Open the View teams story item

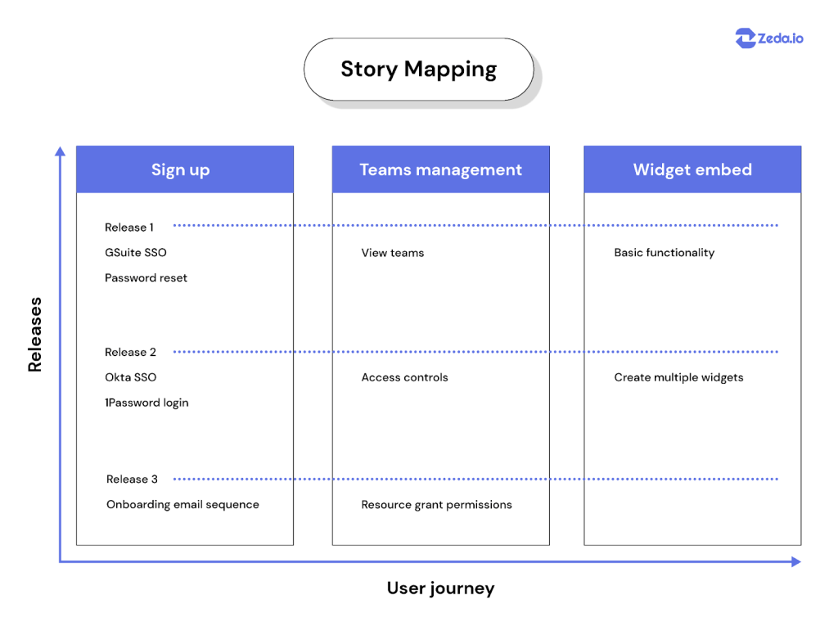(x=393, y=253)
